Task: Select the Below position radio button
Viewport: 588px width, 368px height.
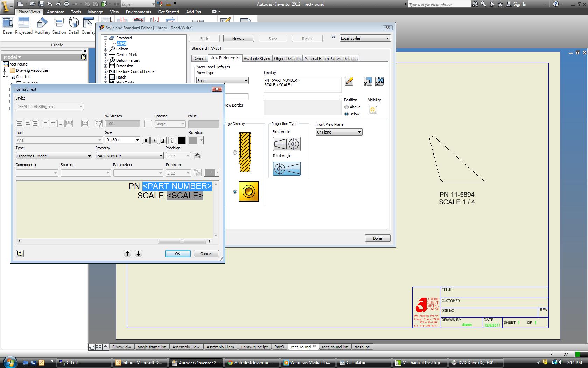Action: click(346, 114)
